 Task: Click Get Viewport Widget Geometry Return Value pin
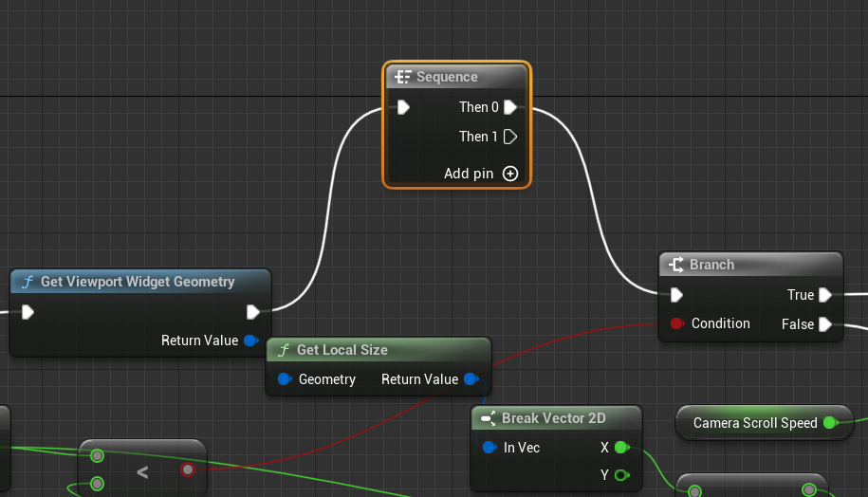coord(251,341)
